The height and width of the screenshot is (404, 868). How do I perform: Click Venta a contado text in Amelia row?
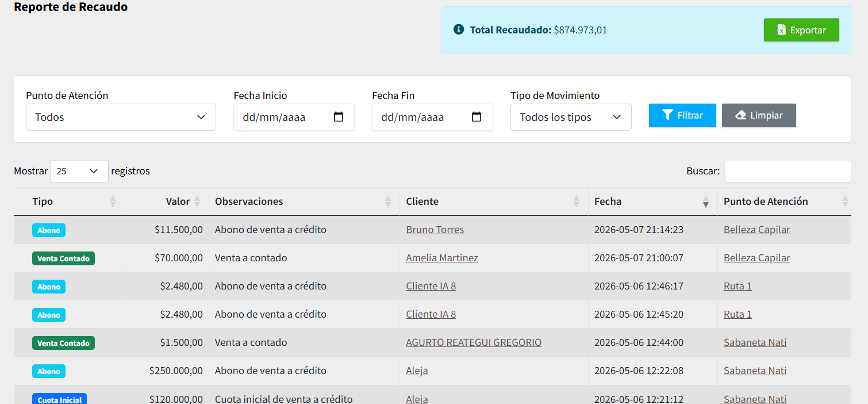point(251,258)
